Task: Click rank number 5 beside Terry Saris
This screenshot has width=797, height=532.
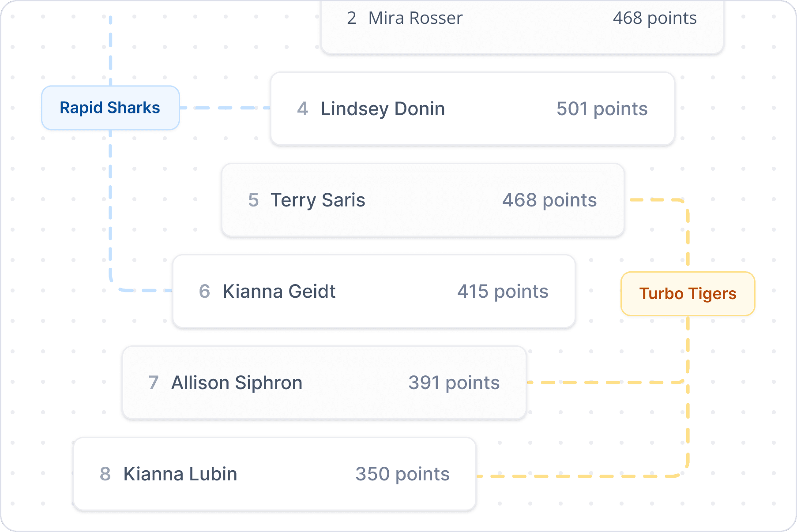Action: click(253, 200)
